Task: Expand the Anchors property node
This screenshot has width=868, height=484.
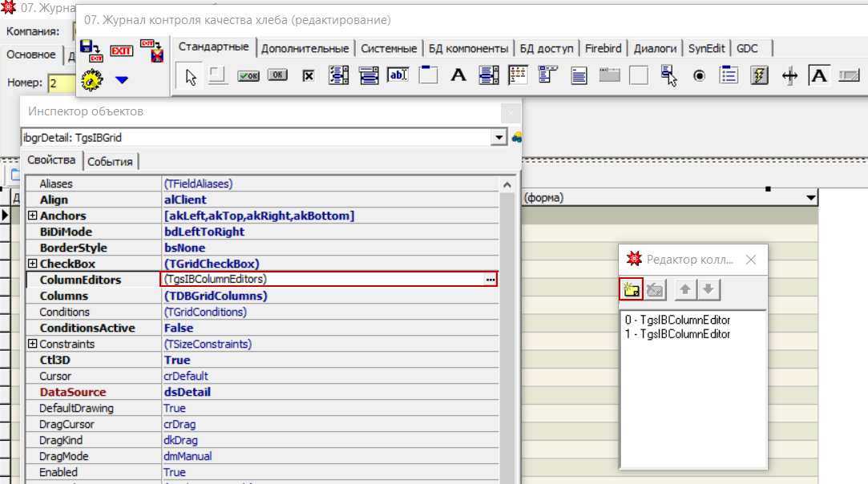Action: (x=32, y=216)
